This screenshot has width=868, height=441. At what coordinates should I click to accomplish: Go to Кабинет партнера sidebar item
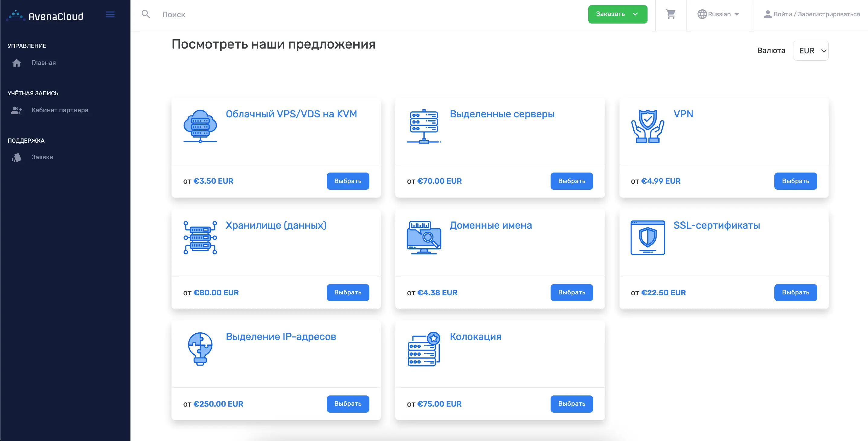(59, 110)
